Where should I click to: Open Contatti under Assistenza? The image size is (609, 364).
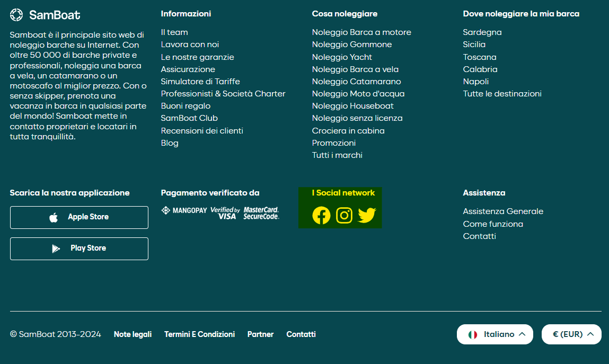(479, 236)
